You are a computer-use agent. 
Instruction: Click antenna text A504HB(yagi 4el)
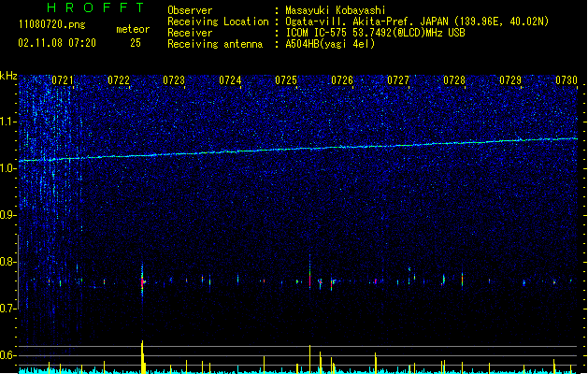pos(330,44)
